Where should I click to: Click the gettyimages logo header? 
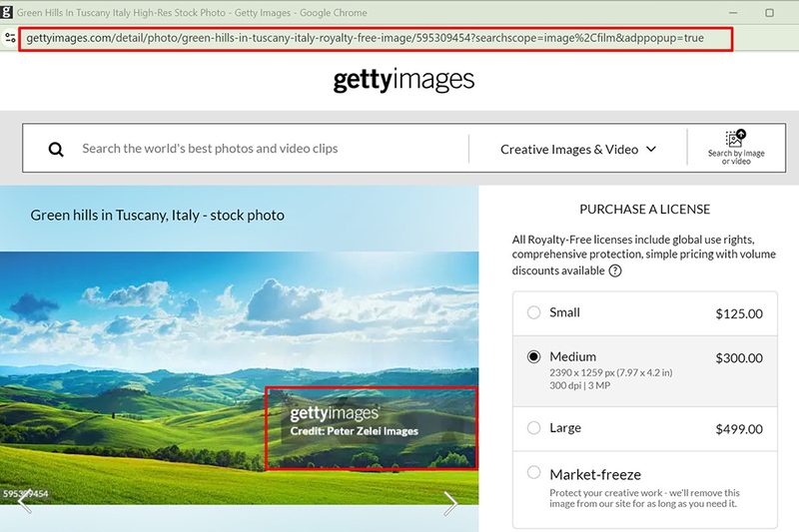pyautogui.click(x=403, y=80)
